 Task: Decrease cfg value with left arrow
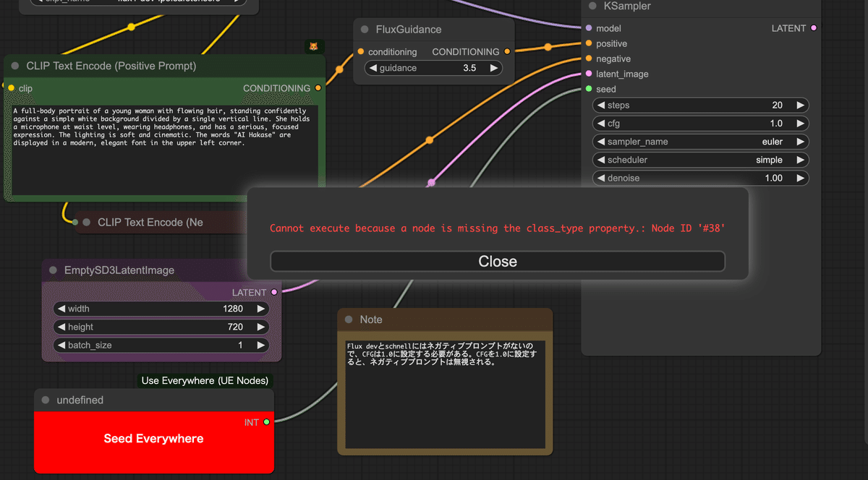point(600,124)
